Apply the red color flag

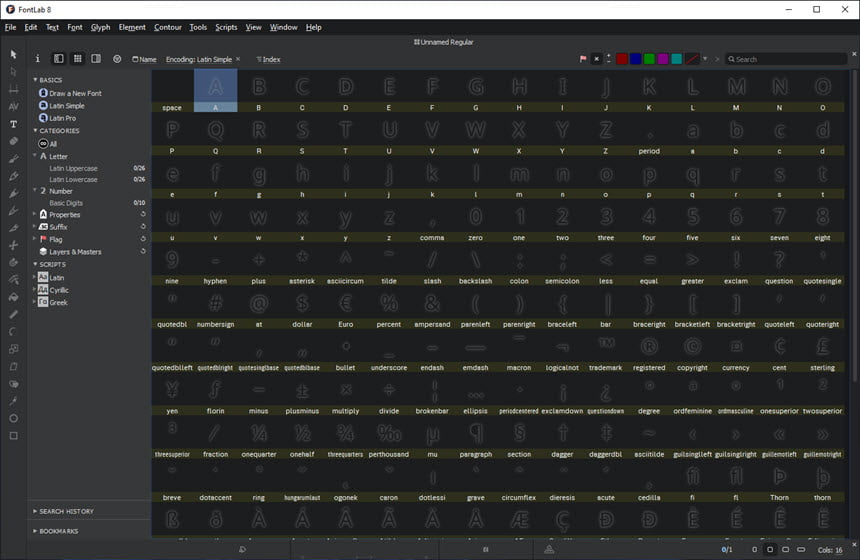622,59
